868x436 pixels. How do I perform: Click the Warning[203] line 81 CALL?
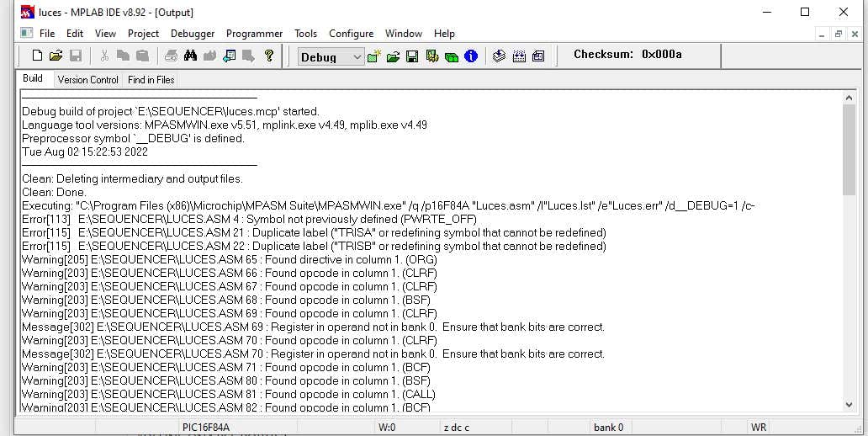228,395
